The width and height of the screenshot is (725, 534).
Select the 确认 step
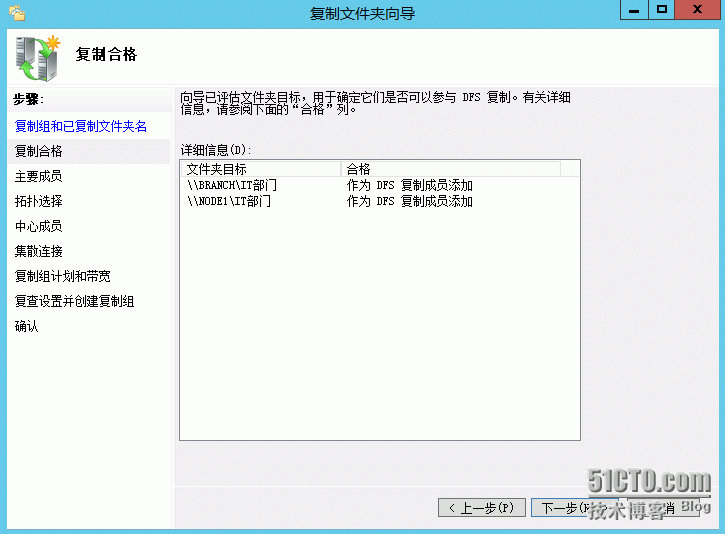click(26, 326)
